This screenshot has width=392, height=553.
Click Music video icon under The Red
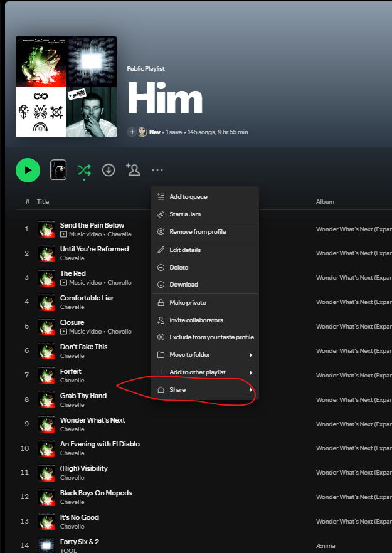pyautogui.click(x=63, y=283)
